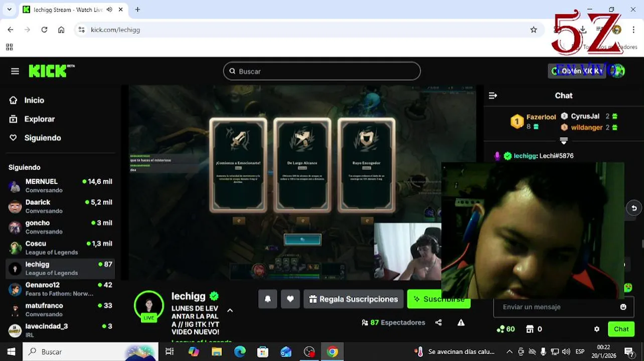The image size is (644, 361).
Task: Reload the browser page
Action: pyautogui.click(x=44, y=30)
